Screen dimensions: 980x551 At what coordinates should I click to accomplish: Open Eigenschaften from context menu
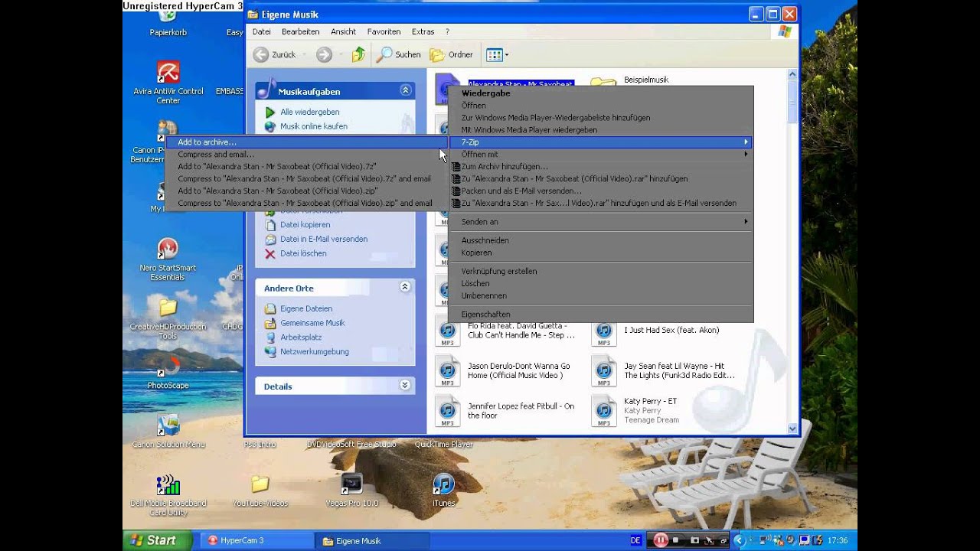[x=600, y=315]
